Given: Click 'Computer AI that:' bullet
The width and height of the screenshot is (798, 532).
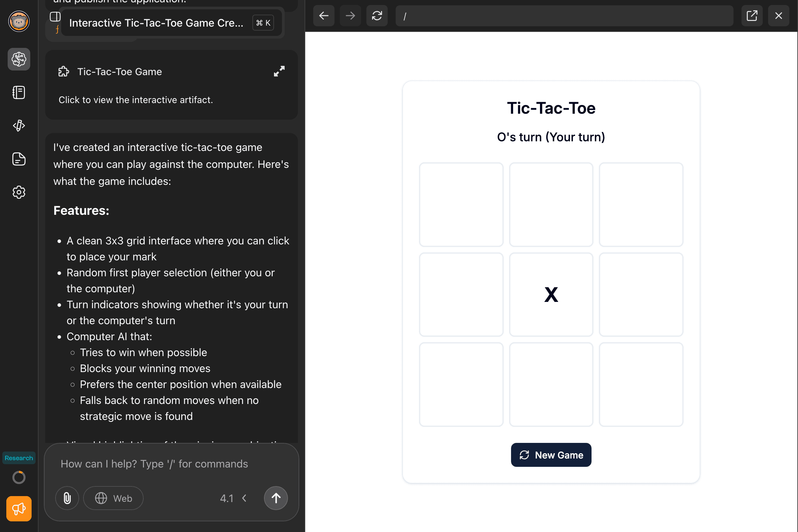Looking at the screenshot, I should (109, 336).
